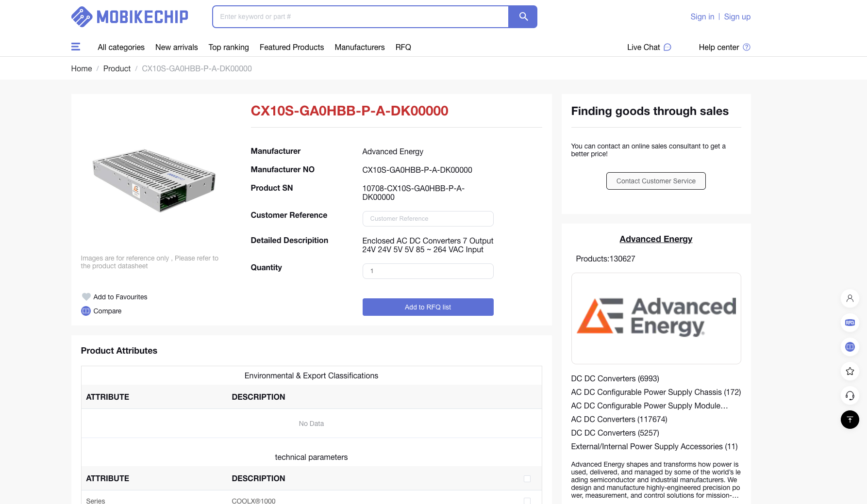Click the Compare icon beside the product
Screen dimensions: 867x504
click(x=86, y=311)
